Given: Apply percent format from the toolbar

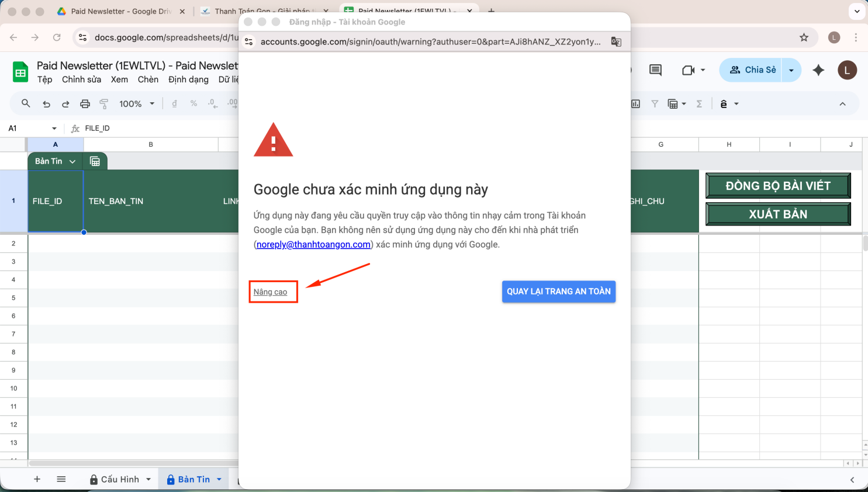Looking at the screenshot, I should (193, 103).
